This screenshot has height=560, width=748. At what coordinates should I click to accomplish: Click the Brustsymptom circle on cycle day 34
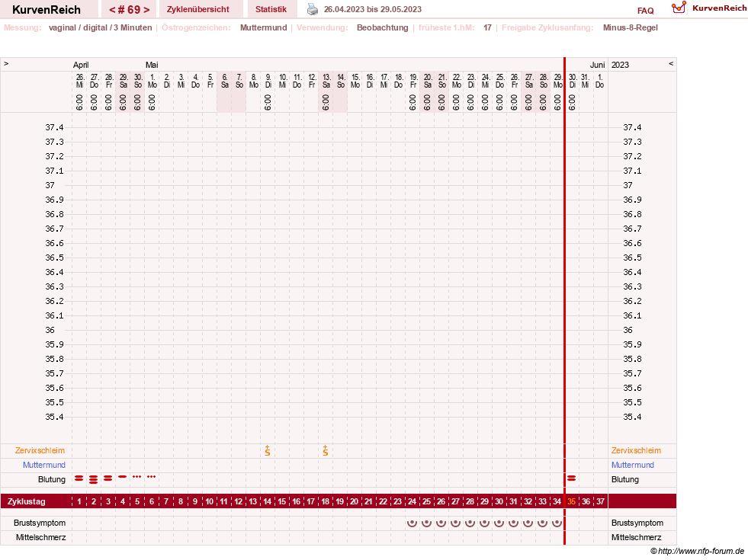(x=557, y=523)
